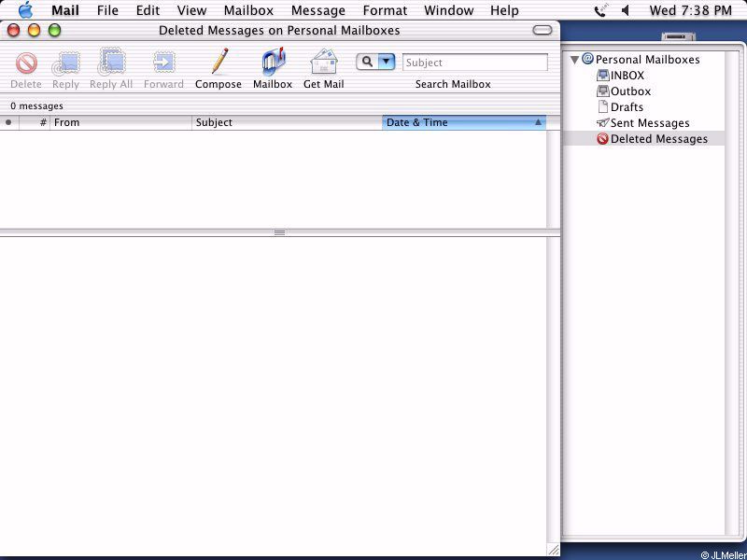This screenshot has height=560, width=747.
Task: Open the View menu
Action: [x=191, y=10]
